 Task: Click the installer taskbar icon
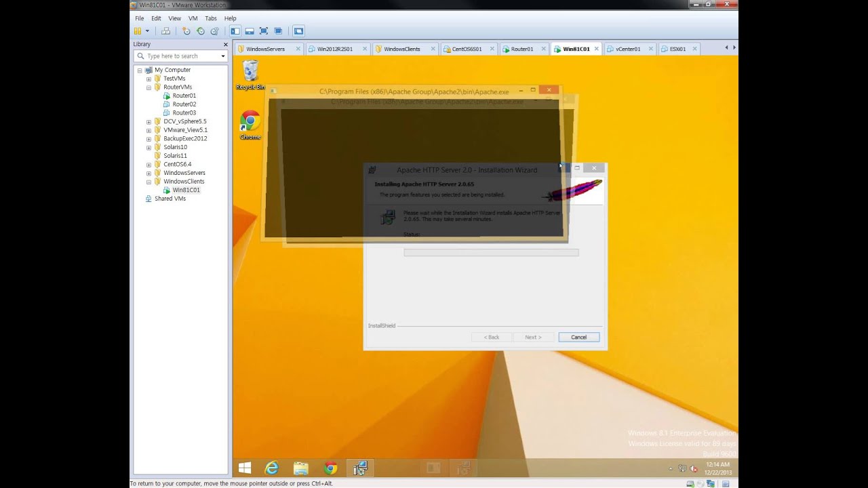360,468
